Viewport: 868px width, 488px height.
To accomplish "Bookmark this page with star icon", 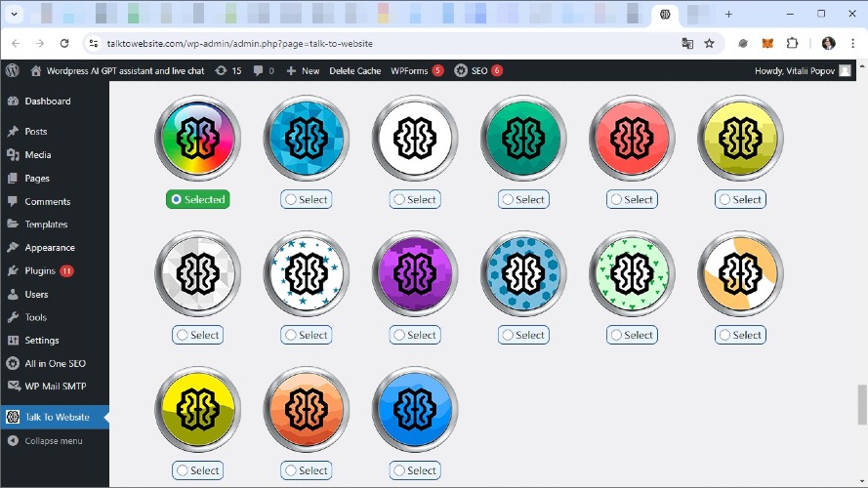I will tap(709, 43).
